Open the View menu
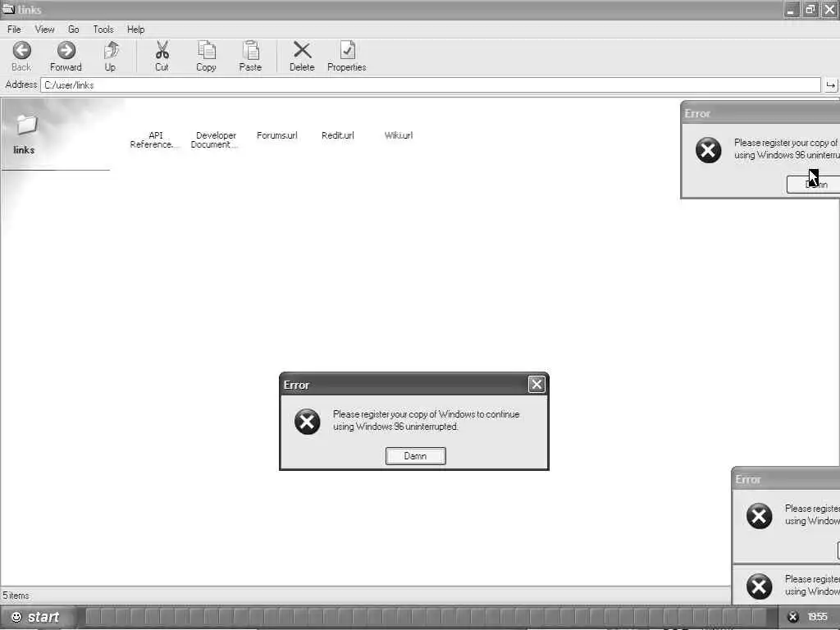 (44, 30)
